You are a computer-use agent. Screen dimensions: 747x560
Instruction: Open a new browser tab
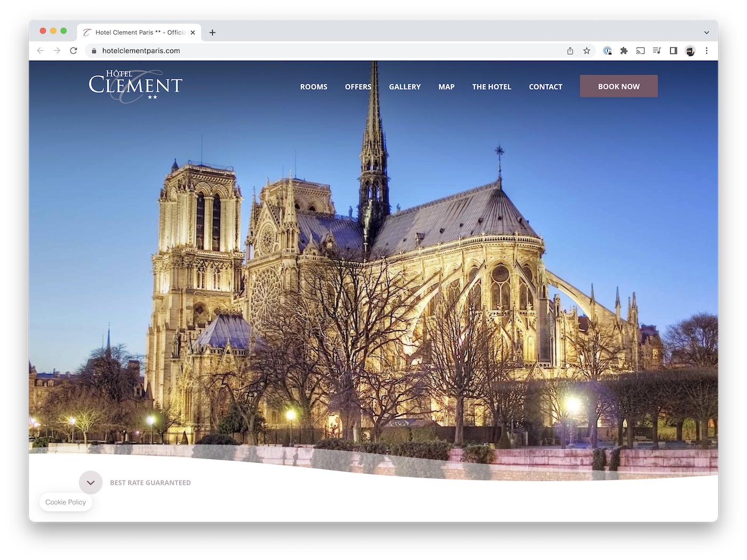coord(212,33)
